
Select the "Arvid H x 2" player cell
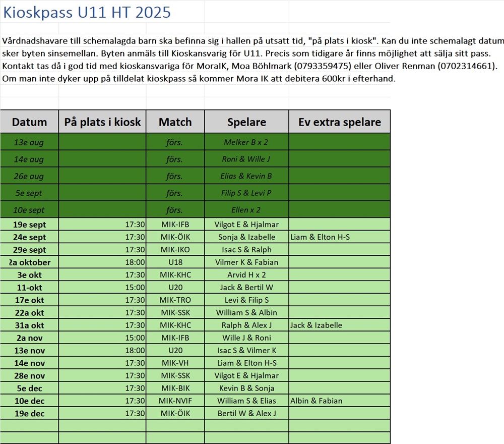point(246,275)
